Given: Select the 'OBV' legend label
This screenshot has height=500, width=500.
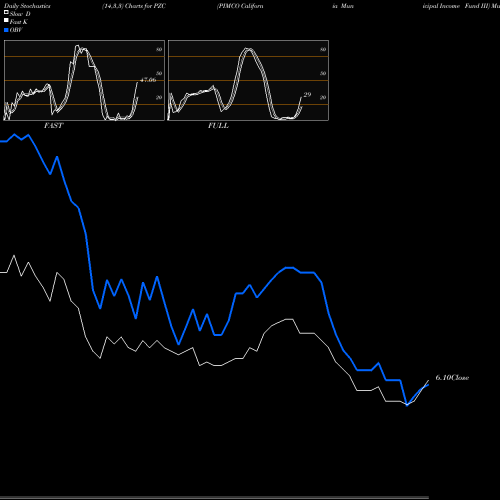Looking at the screenshot, I should coord(16,30).
